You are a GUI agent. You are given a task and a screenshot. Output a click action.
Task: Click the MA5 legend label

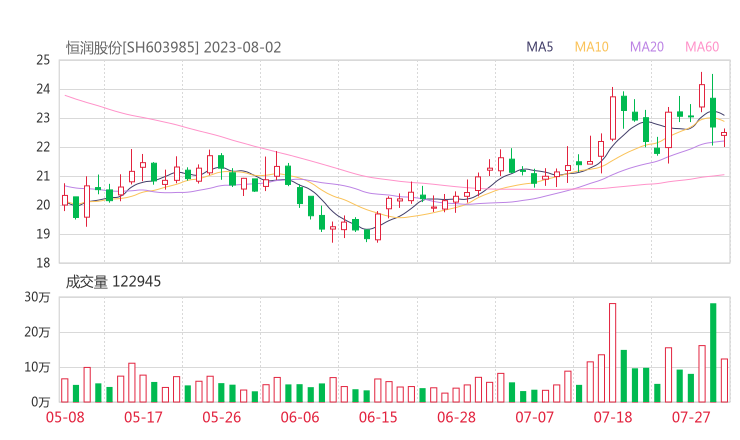point(539,47)
